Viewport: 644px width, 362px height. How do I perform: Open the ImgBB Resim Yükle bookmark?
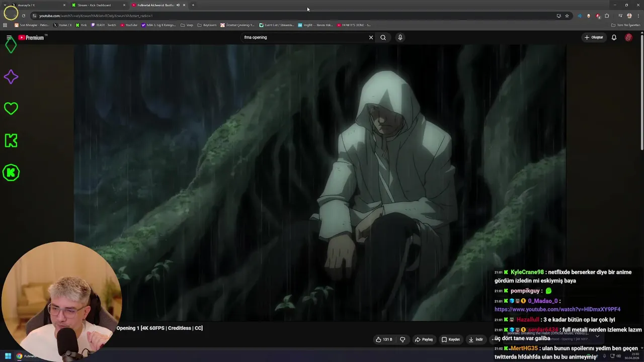point(315,25)
